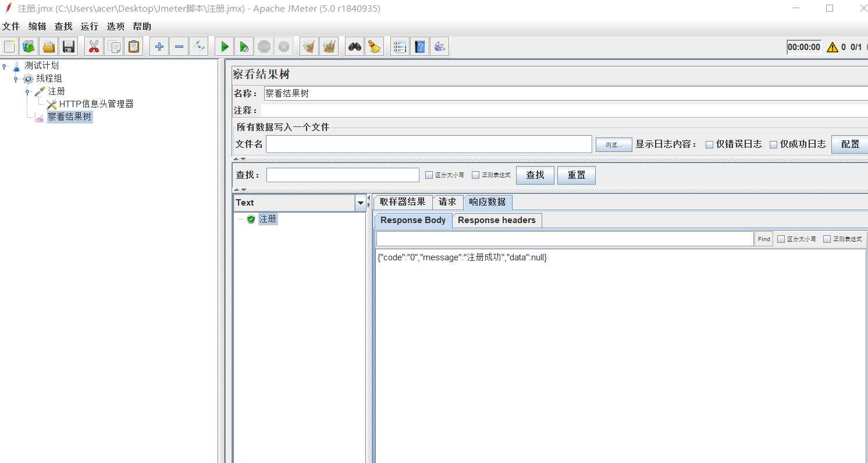This screenshot has height=463, width=868.
Task: Click the response body Find text field
Action: click(x=565, y=239)
